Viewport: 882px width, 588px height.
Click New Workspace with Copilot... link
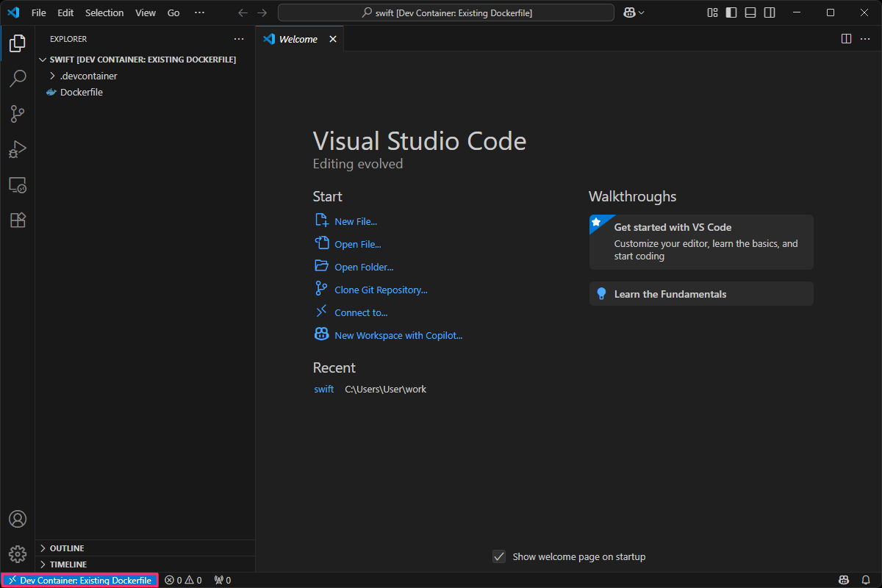coord(398,335)
